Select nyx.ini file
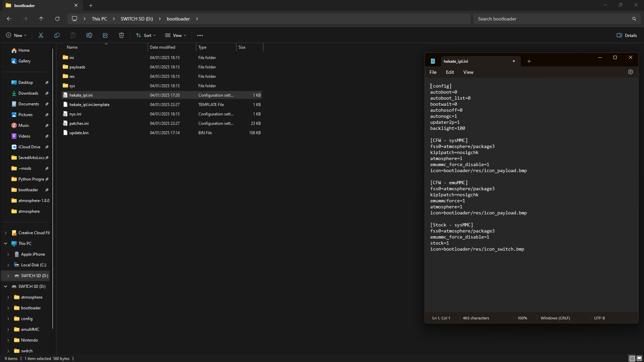 [162, 114]
